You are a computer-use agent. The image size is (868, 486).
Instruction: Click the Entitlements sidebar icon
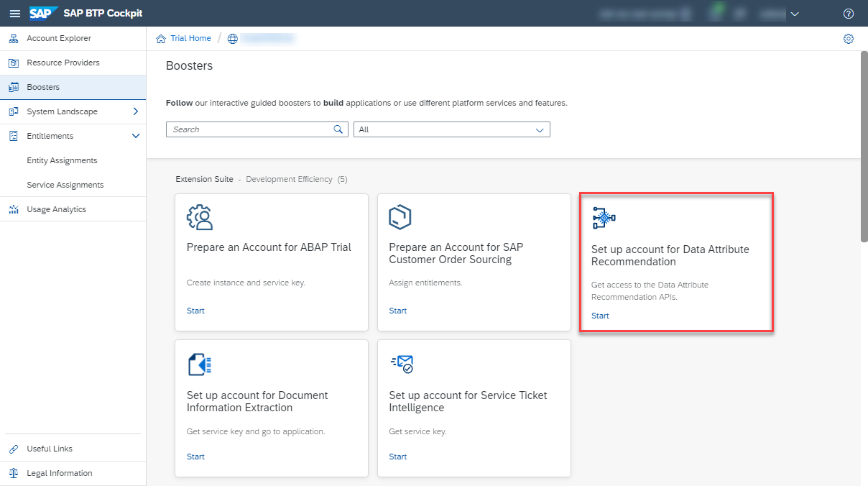14,136
